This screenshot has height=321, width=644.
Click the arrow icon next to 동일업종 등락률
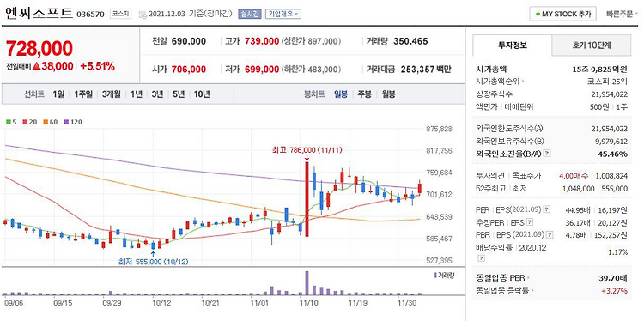coord(533,291)
